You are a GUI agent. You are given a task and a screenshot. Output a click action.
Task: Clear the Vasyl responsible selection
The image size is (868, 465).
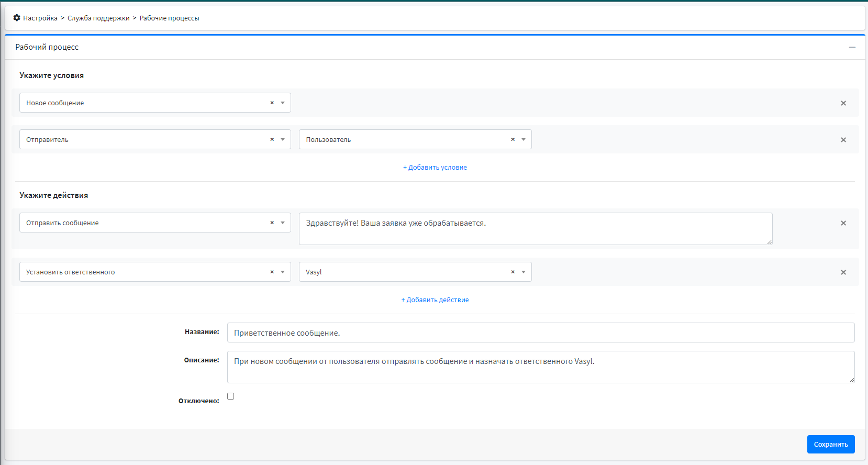pyautogui.click(x=513, y=272)
